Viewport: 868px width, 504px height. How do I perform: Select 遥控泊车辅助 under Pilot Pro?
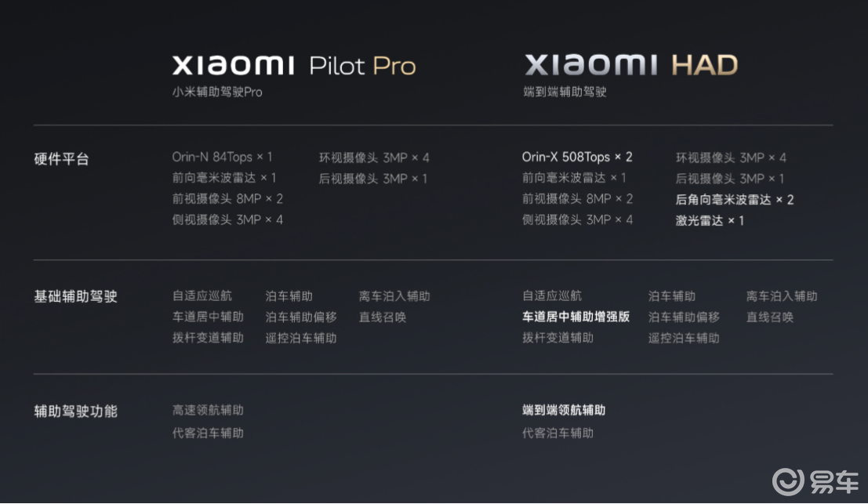(x=301, y=338)
